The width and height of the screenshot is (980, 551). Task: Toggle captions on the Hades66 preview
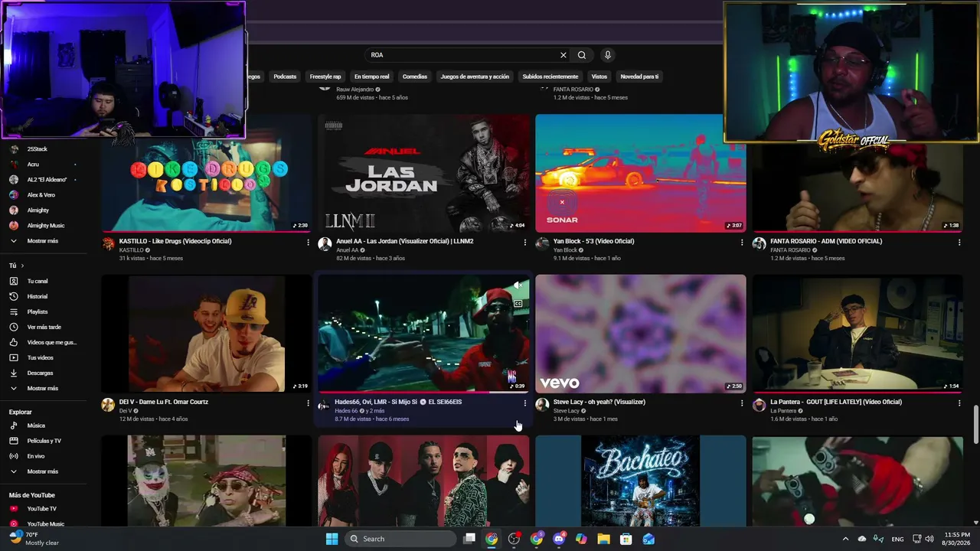point(518,304)
